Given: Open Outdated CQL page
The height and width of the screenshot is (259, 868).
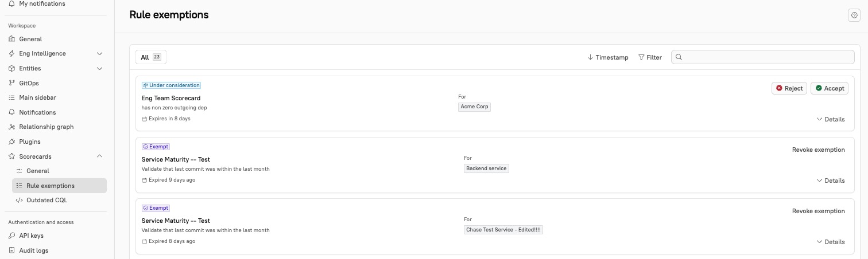Looking at the screenshot, I should point(46,200).
